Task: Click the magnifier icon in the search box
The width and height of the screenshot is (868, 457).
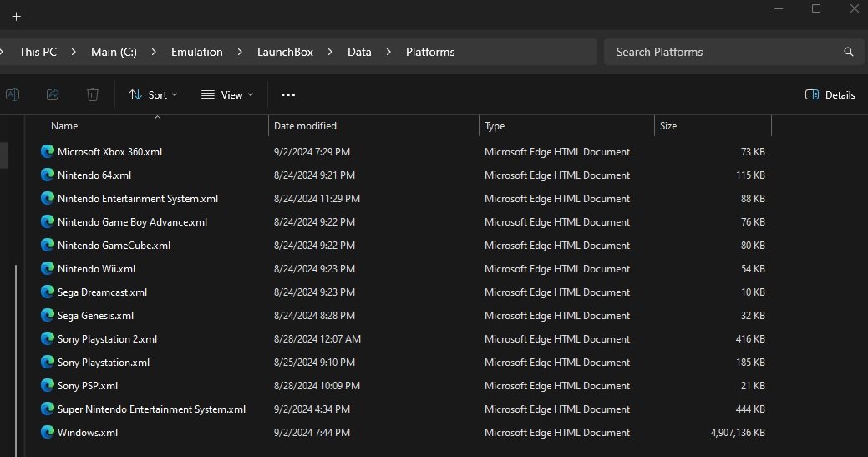Action: pyautogui.click(x=848, y=52)
